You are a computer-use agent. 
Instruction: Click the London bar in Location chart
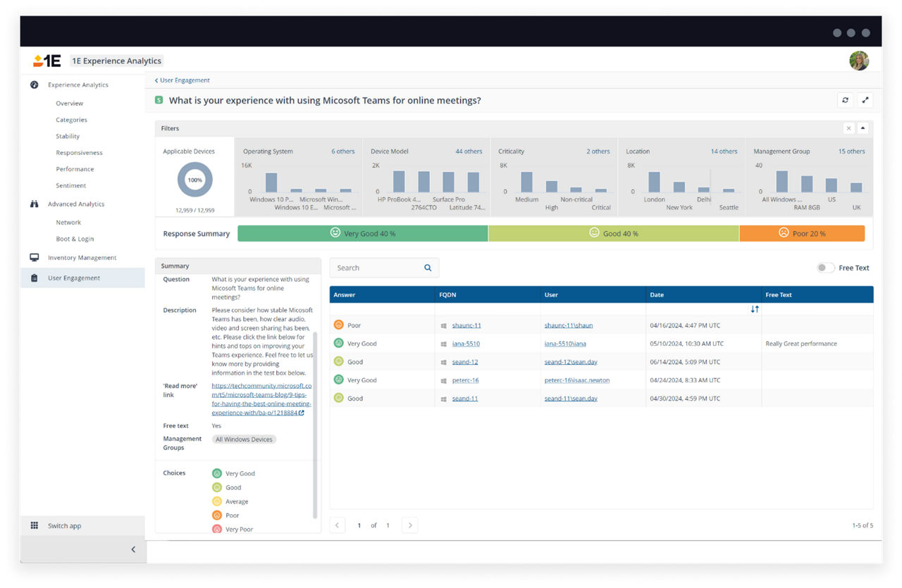coord(654,182)
